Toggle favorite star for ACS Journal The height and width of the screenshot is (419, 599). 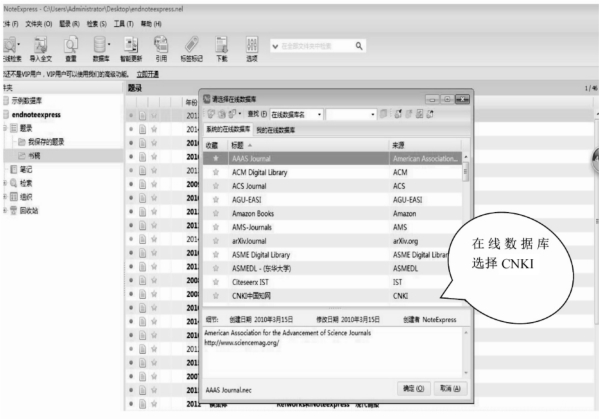(216, 186)
